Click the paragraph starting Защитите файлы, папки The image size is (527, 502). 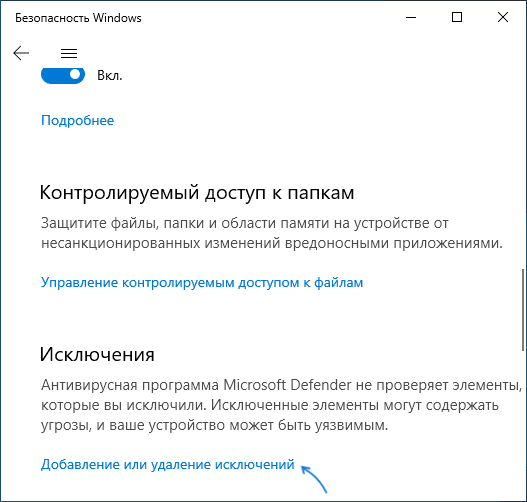click(x=272, y=233)
